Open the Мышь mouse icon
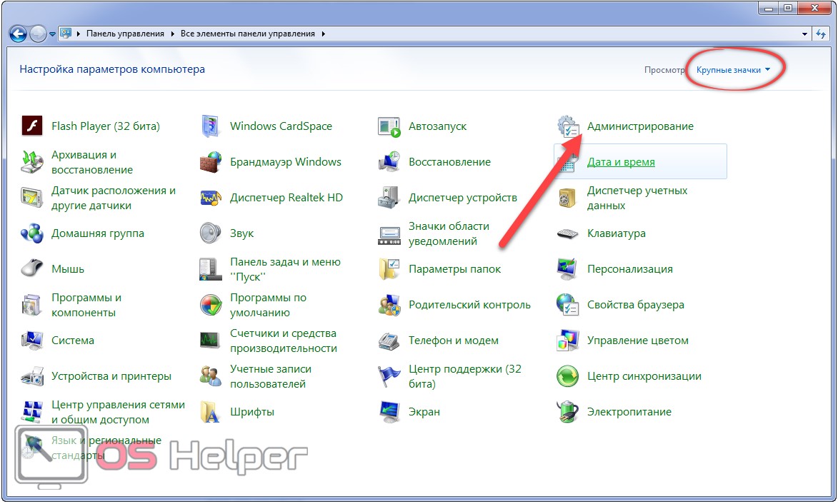This screenshot has width=838, height=504. tap(32, 268)
